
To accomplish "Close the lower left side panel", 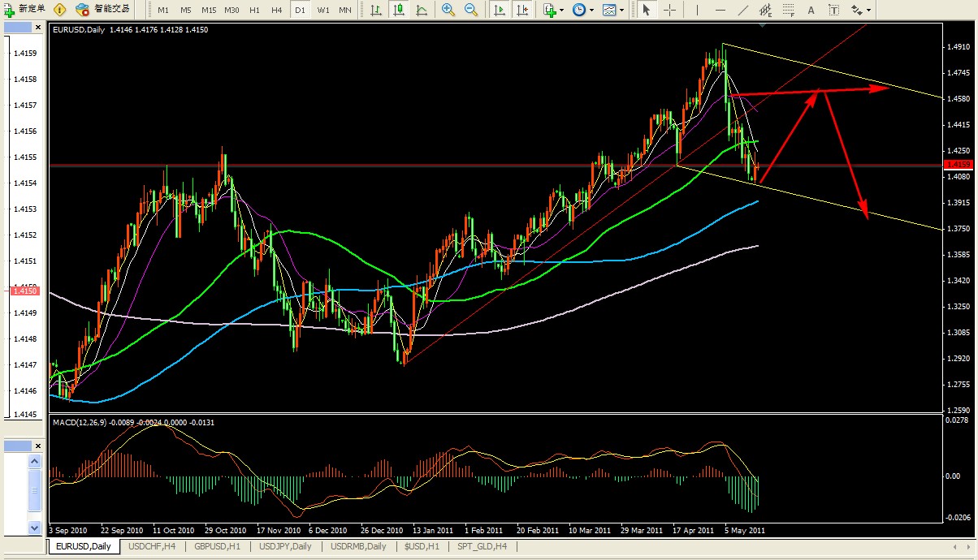I will click(x=37, y=446).
